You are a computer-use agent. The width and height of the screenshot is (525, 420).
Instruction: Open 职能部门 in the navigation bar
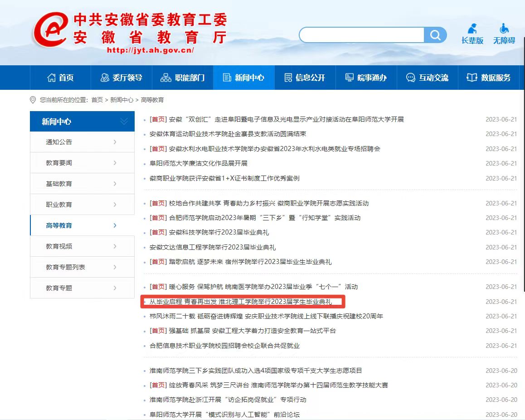(x=183, y=78)
